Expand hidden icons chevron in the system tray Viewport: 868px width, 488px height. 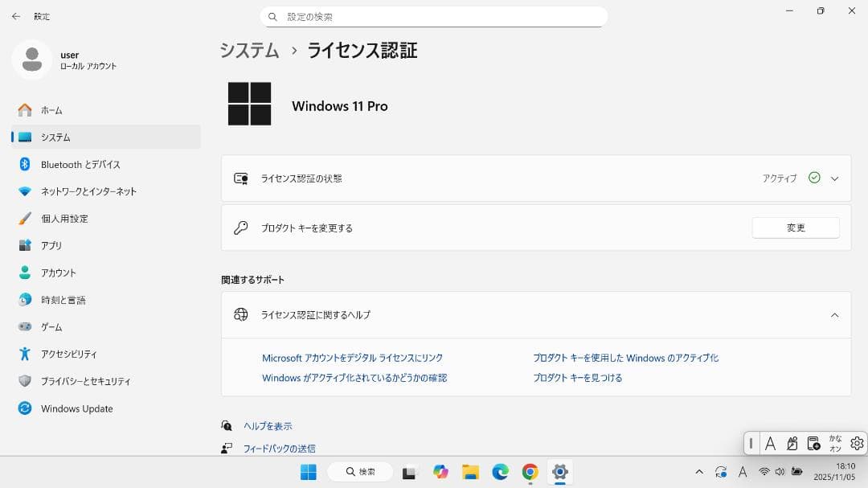coord(698,473)
